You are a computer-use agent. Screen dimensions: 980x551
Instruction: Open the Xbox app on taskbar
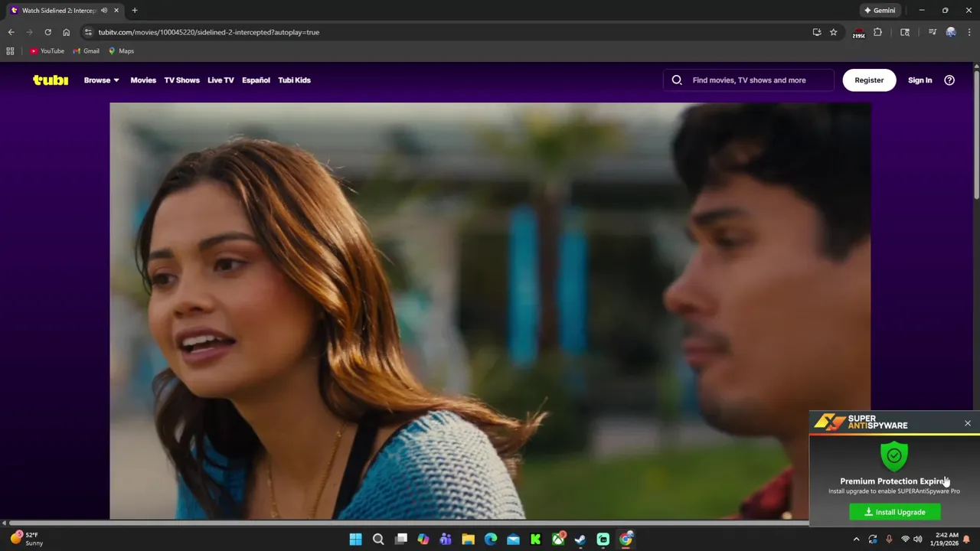click(x=558, y=540)
